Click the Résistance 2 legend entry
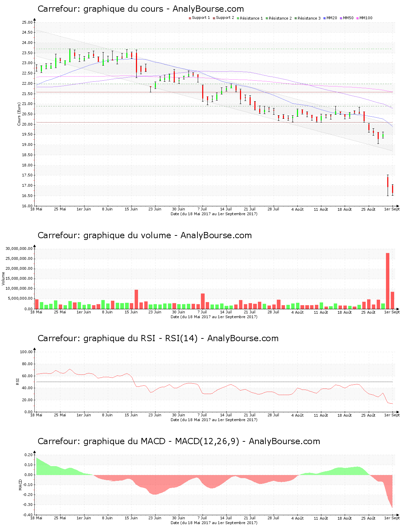Viewport: 412px width, 532px height. pos(280,18)
